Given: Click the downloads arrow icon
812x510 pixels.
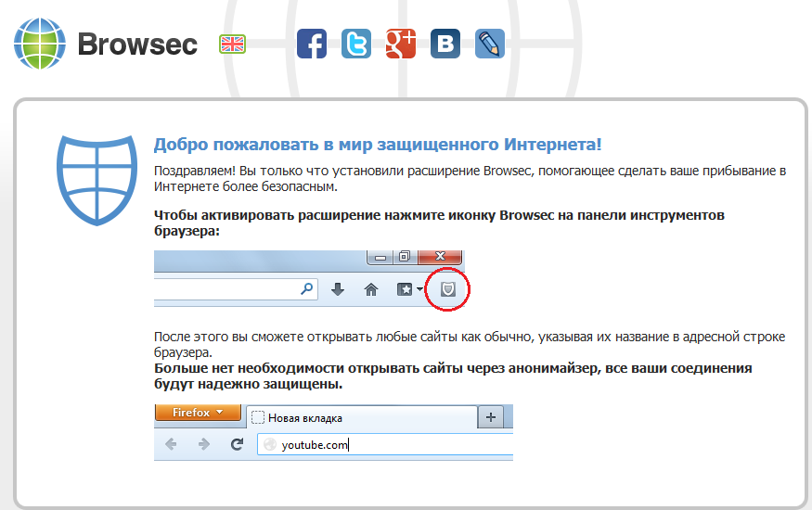Looking at the screenshot, I should [x=338, y=290].
